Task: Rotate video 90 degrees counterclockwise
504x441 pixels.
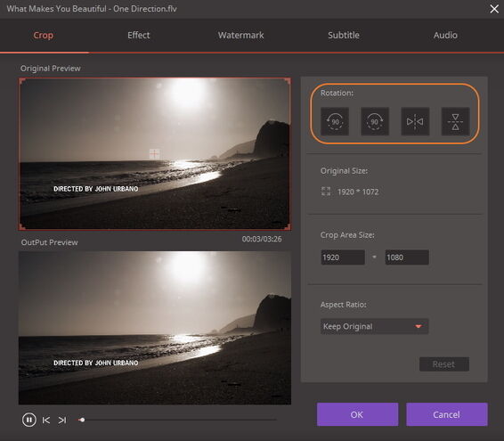Action: (x=335, y=121)
